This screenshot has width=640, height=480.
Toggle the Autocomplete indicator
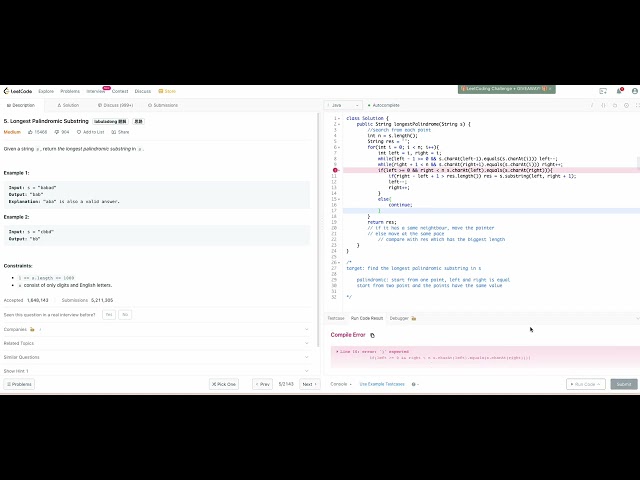coord(384,105)
